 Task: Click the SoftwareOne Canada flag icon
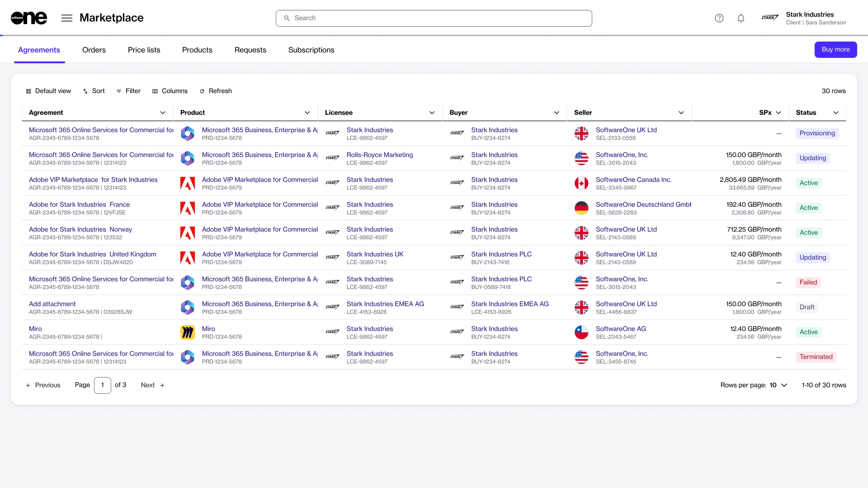pos(581,183)
